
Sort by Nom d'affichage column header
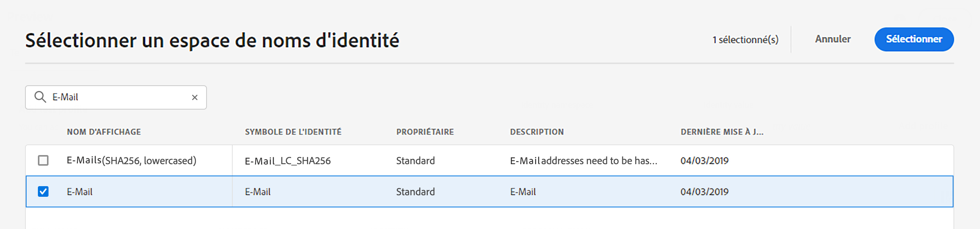click(x=104, y=132)
